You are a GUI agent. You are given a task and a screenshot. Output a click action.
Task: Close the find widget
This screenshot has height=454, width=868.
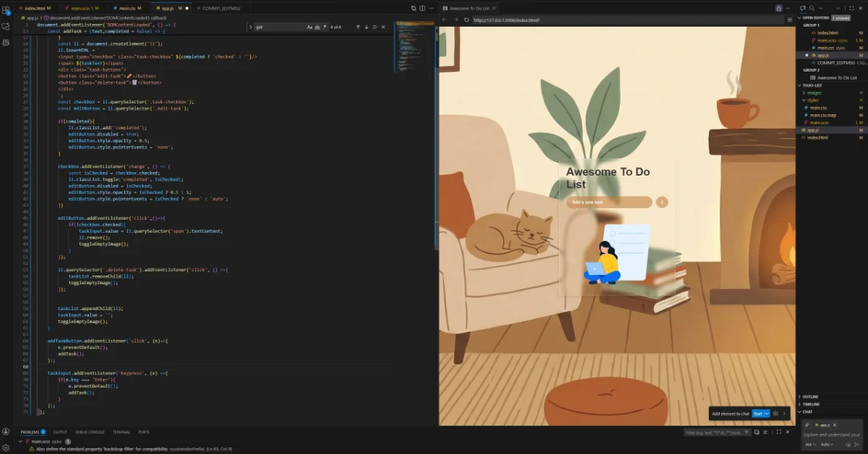click(383, 27)
